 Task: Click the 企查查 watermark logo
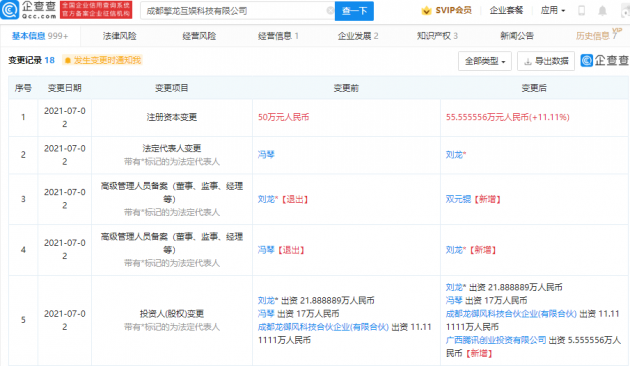(605, 61)
